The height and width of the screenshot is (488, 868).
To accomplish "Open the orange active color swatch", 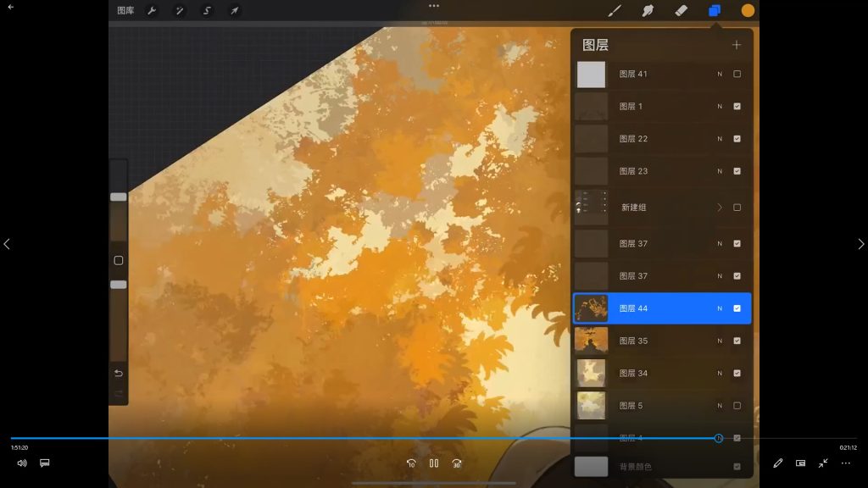I will tap(748, 11).
